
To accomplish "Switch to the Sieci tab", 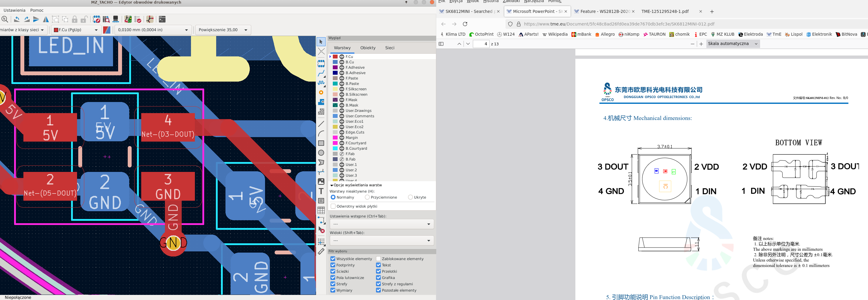I will coord(389,48).
